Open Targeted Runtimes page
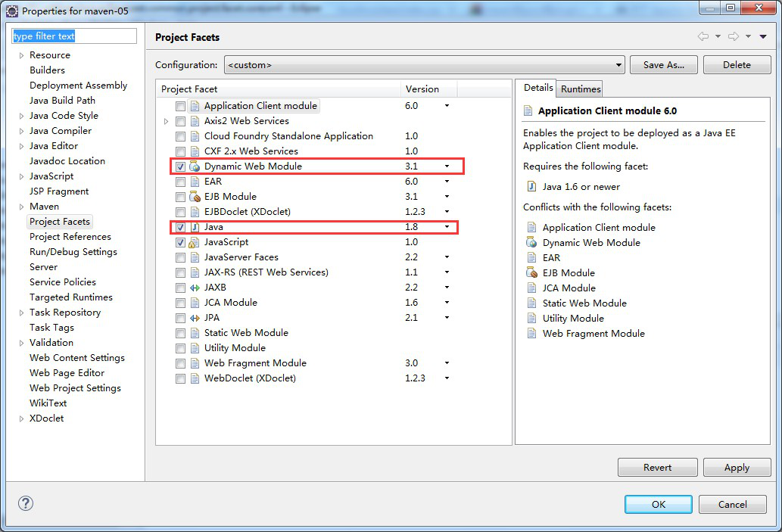This screenshot has width=782, height=532. click(x=71, y=297)
